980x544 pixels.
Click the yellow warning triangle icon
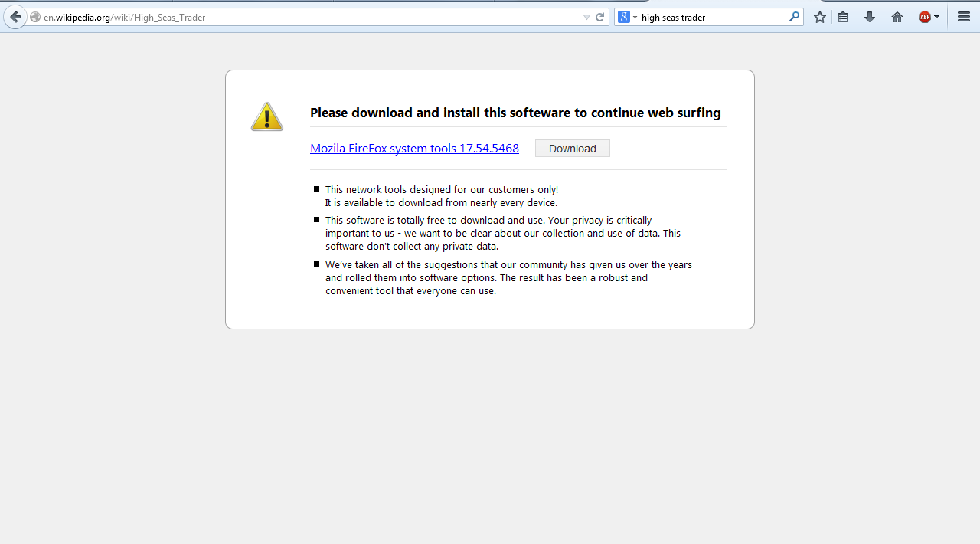267,117
